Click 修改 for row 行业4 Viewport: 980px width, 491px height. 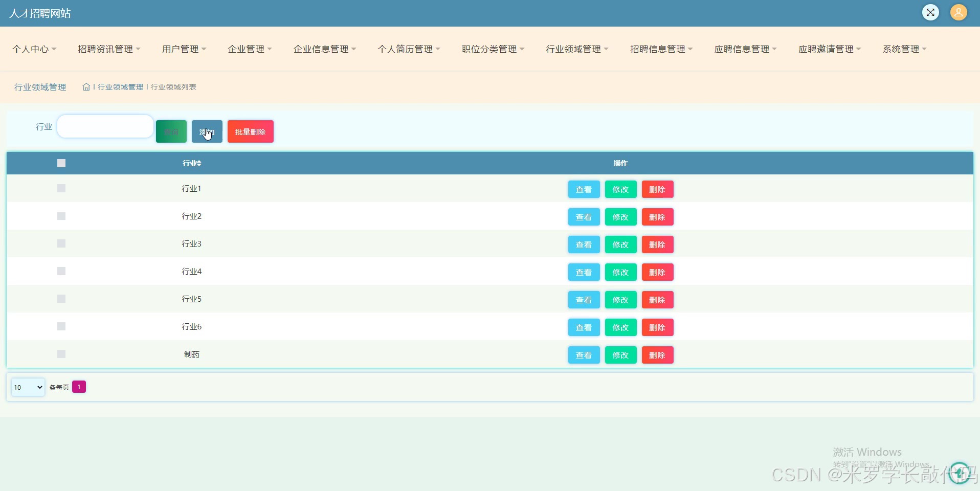pyautogui.click(x=620, y=272)
